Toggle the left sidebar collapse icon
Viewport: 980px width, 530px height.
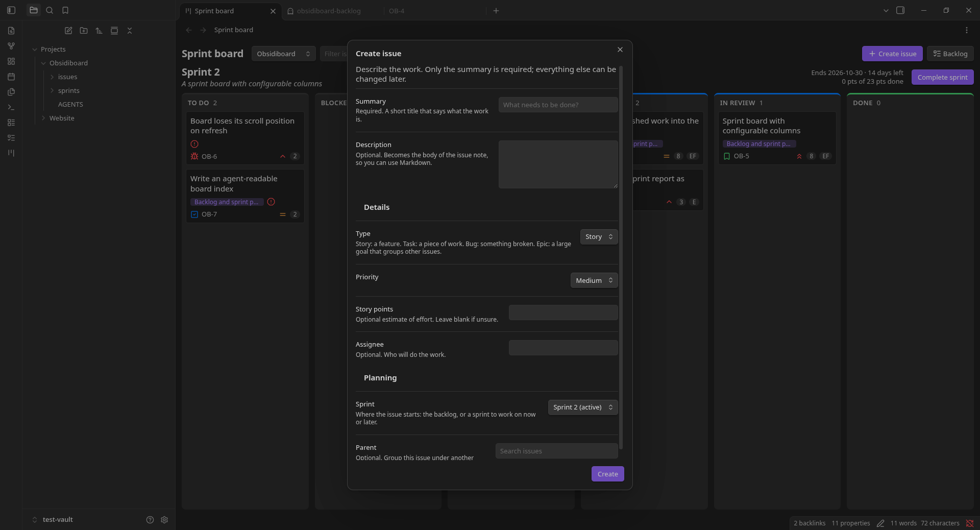click(x=11, y=10)
